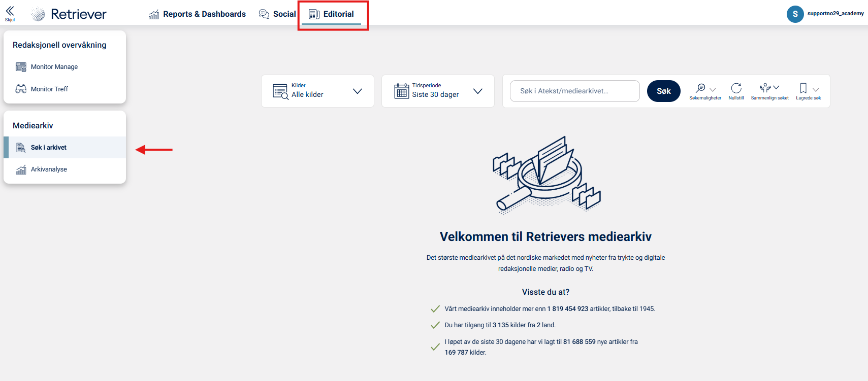Click the supportno29_academy username
This screenshot has width=868, height=381.
click(x=835, y=14)
